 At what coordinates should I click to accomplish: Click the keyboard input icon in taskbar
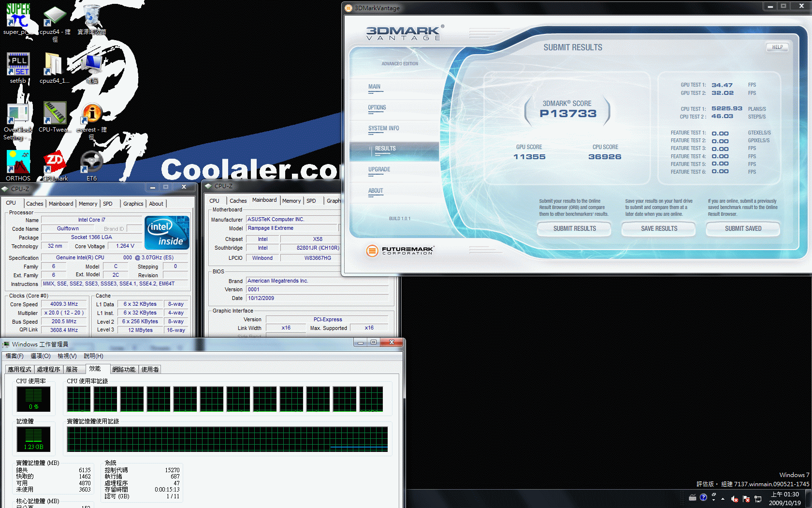[x=693, y=497]
